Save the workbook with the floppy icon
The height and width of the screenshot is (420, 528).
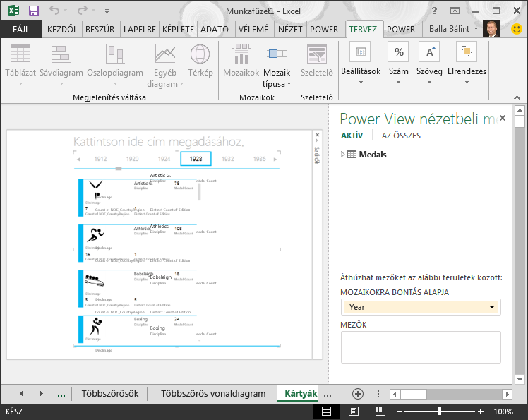[x=34, y=11]
